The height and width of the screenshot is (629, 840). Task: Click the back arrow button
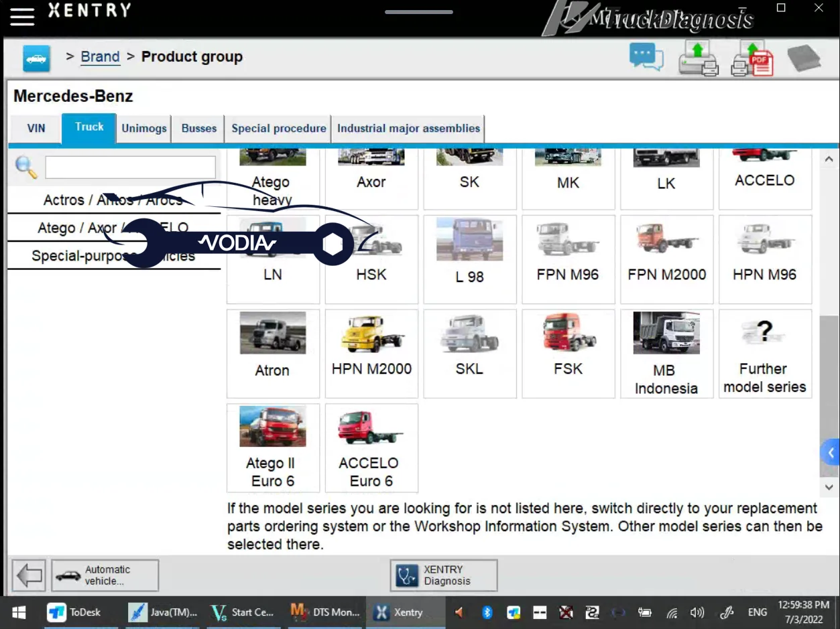(29, 575)
